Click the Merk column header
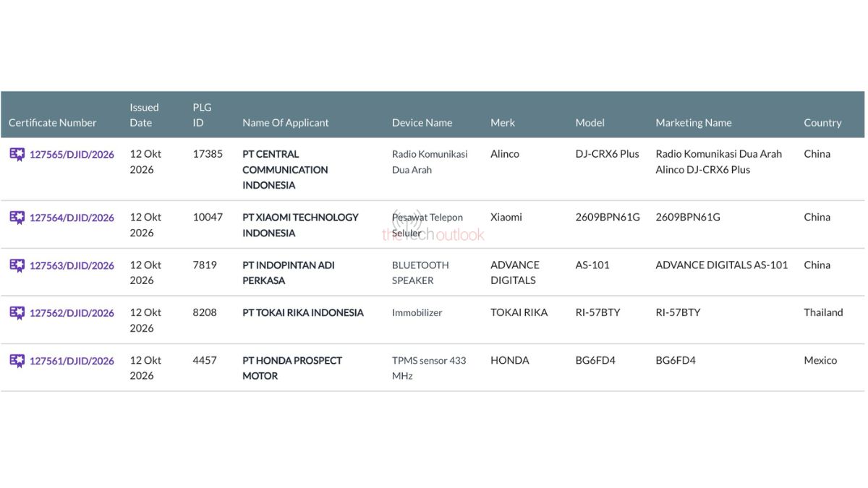 (x=503, y=123)
